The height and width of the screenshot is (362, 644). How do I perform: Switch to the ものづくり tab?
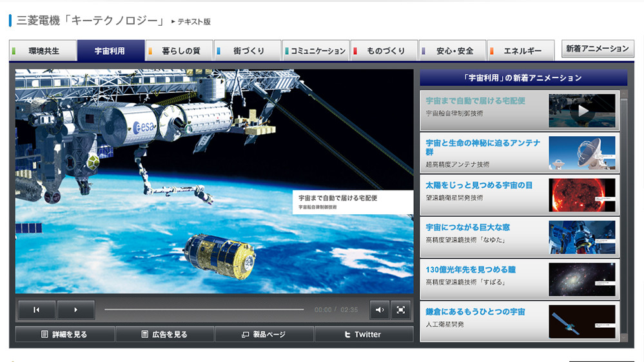coord(384,50)
